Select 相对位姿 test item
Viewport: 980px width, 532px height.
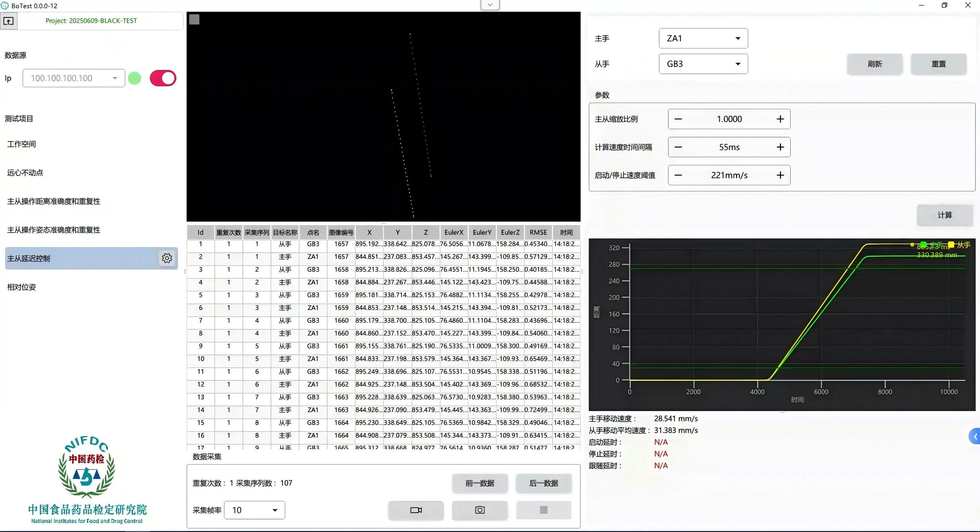[x=21, y=287]
